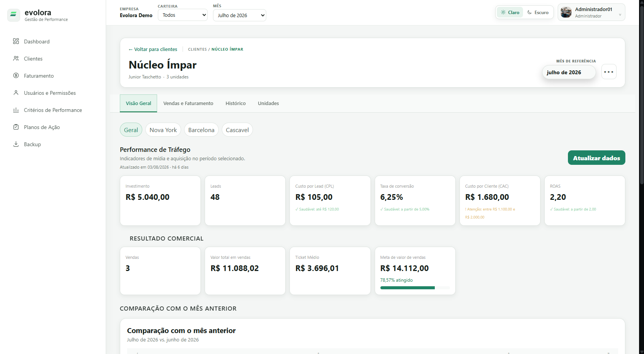Screen dimensions: 644x354
Task: Click the Leads 48 card
Action: coord(245,201)
